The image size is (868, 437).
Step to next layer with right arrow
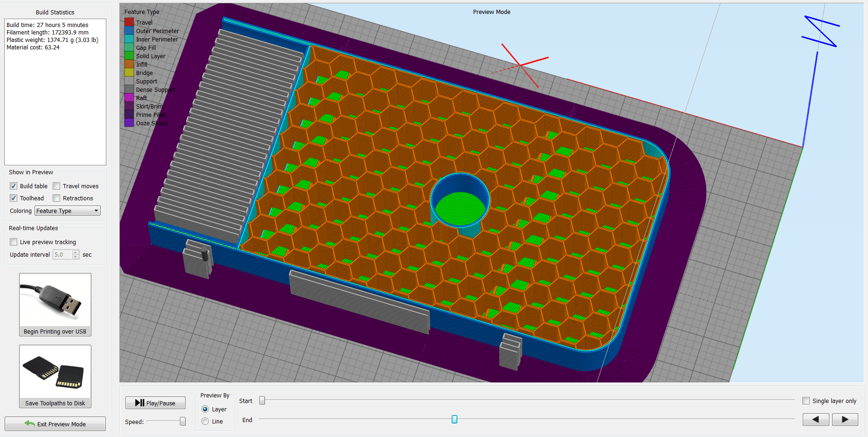tap(845, 419)
